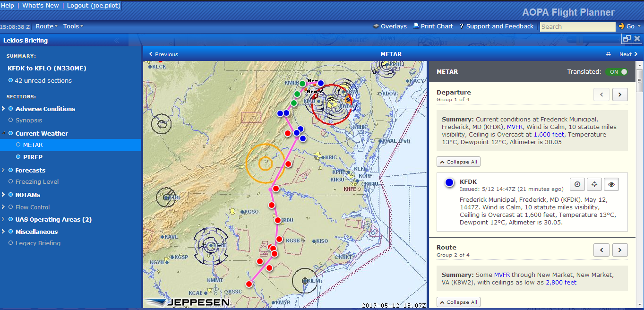Click the KAVL airport marker on map
Image resolution: width=644 pixels, height=310 pixels.
(x=162, y=237)
